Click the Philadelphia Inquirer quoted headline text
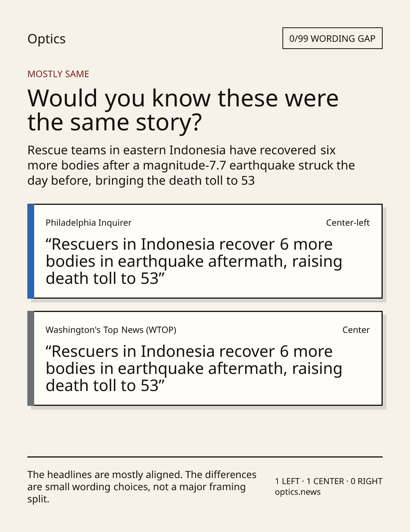This screenshot has height=532, width=410. pyautogui.click(x=194, y=261)
